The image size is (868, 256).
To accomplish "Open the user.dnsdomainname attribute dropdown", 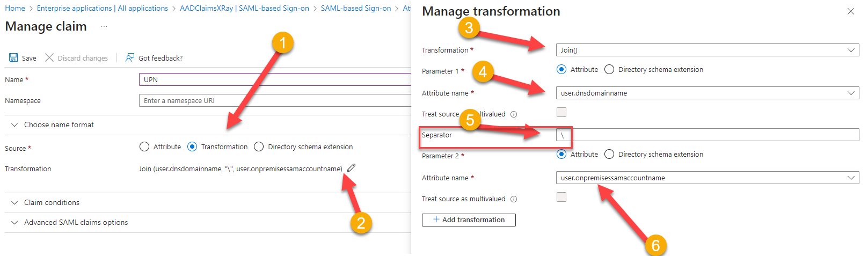I will tap(707, 93).
